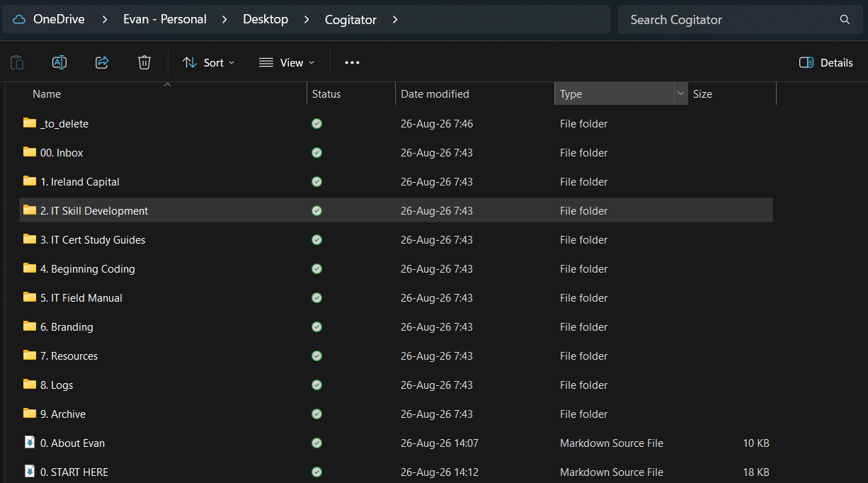Open the See more ellipsis menu

pos(352,62)
